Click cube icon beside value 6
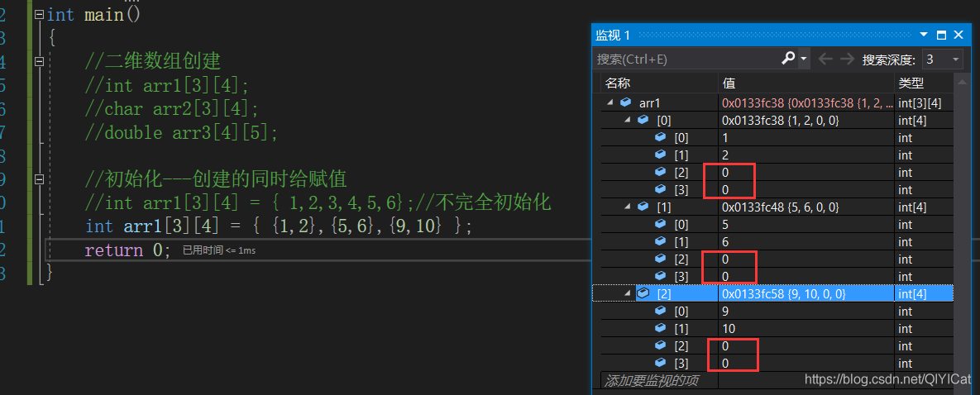The image size is (980, 395). click(660, 241)
